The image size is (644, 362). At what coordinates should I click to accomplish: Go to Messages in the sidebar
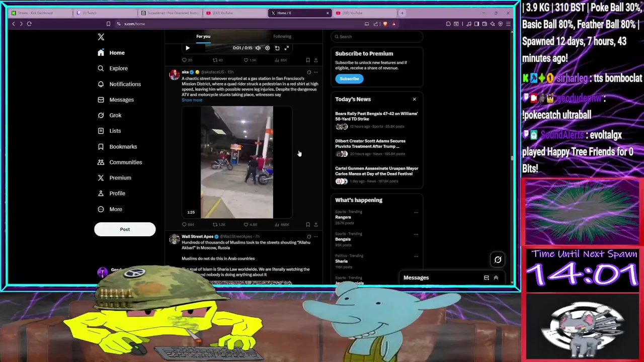click(116, 100)
